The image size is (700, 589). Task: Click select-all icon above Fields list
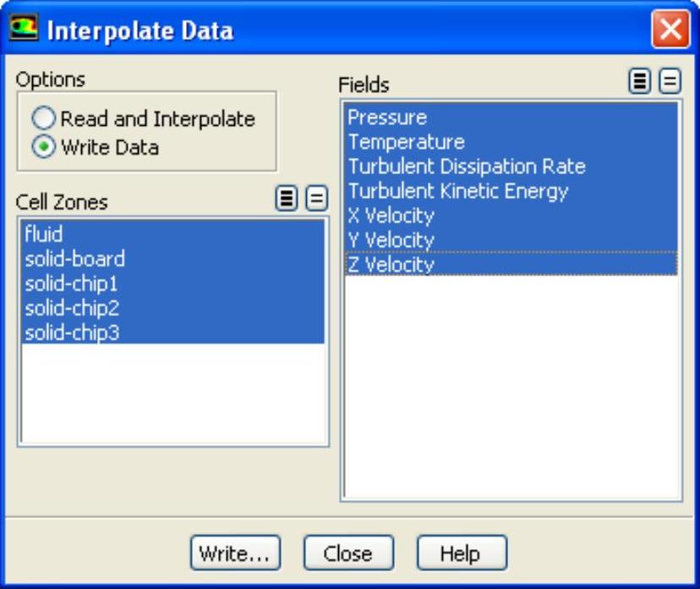[x=640, y=81]
